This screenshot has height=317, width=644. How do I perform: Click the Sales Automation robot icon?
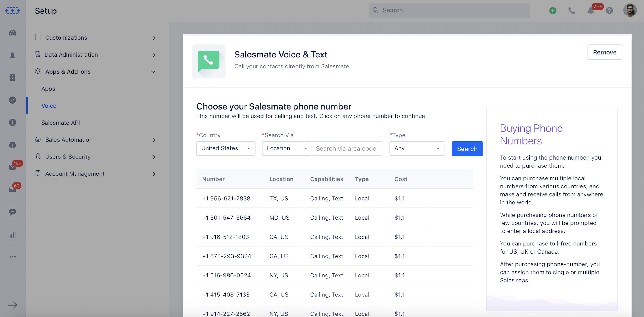(38, 139)
